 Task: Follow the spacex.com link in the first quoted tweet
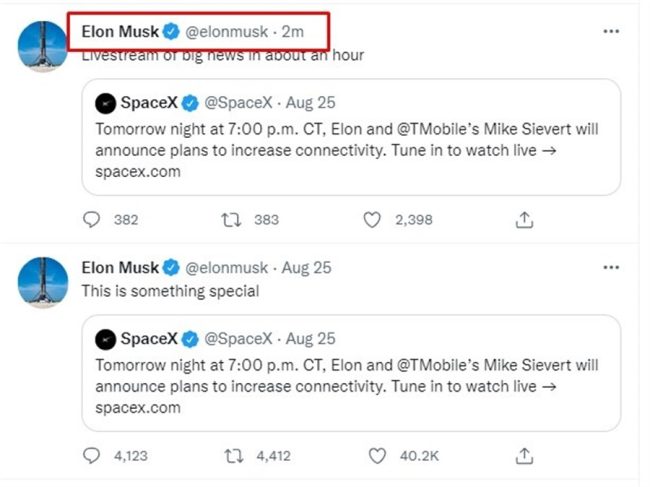(x=138, y=172)
